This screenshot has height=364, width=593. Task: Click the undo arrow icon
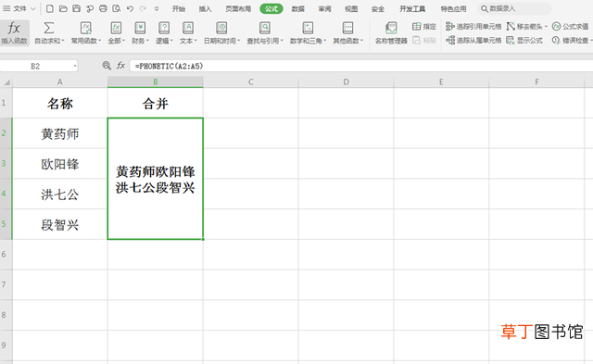pos(130,8)
